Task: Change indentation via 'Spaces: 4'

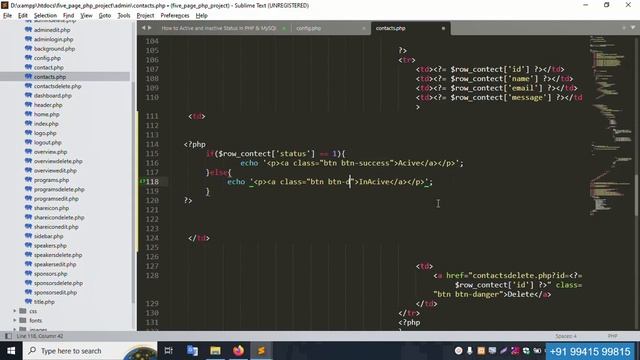Action: 566,336
